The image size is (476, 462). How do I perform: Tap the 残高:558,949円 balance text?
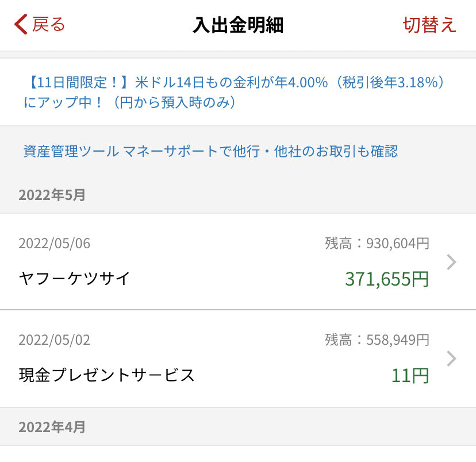(x=377, y=340)
